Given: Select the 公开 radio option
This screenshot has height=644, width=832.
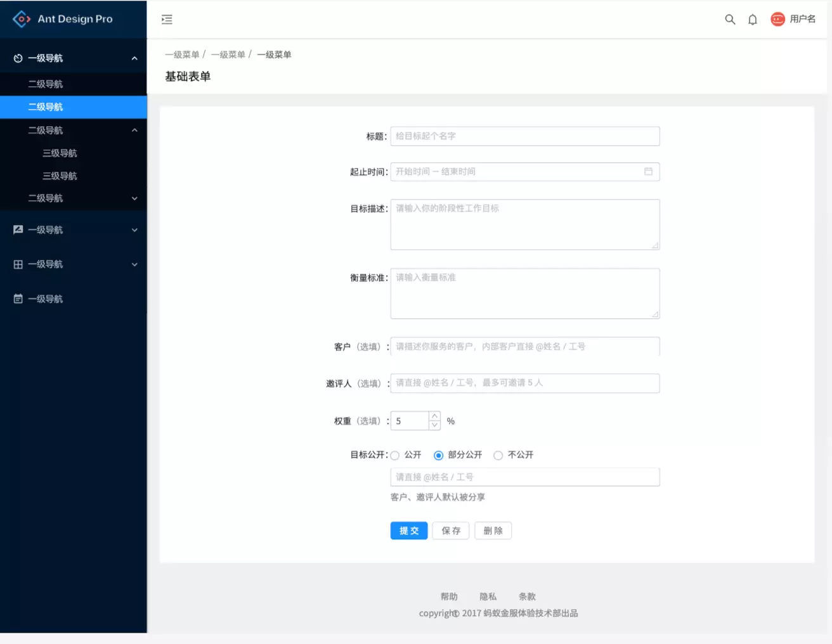Looking at the screenshot, I should tap(395, 455).
